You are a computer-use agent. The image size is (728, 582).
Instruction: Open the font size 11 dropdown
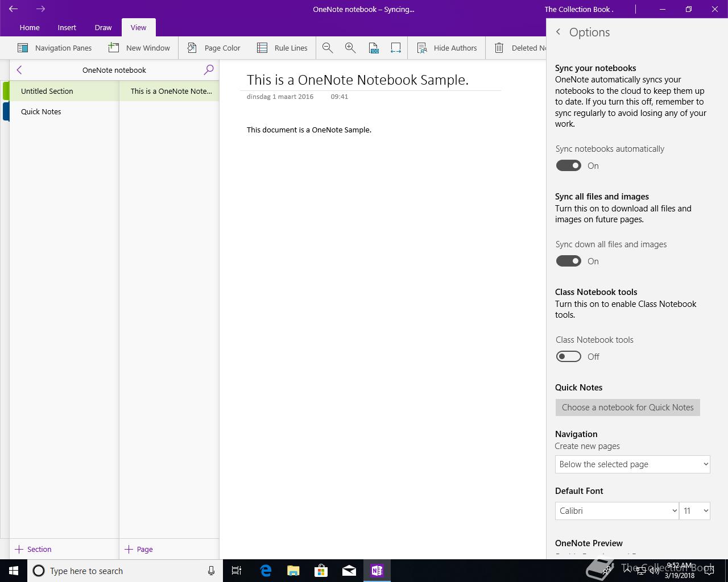tap(694, 510)
